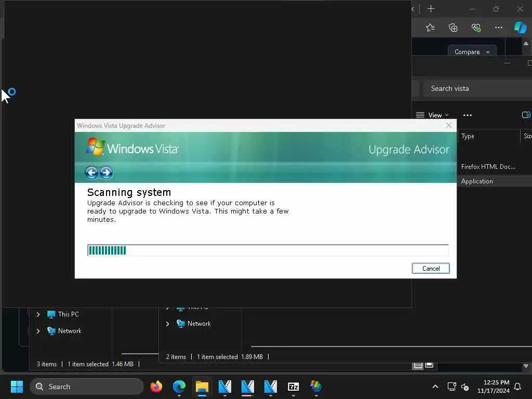Open the Copilot icon in Edge
This screenshot has height=399, width=532.
tap(520, 28)
